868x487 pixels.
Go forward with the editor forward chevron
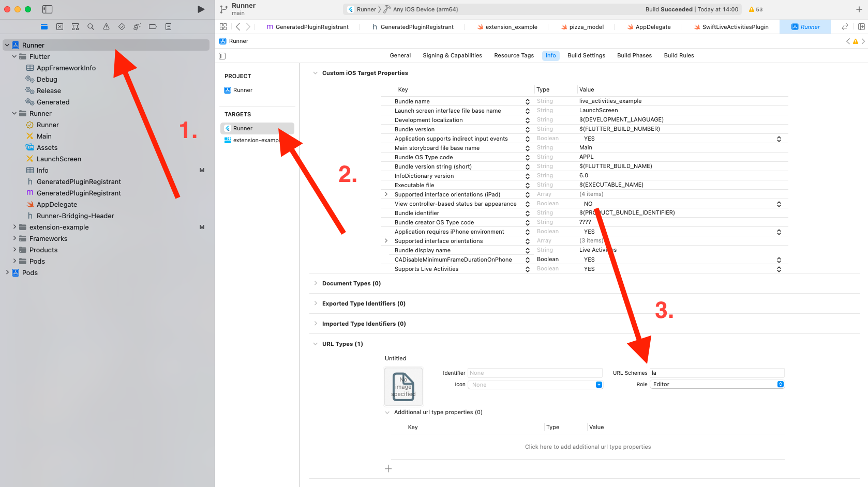click(x=248, y=27)
